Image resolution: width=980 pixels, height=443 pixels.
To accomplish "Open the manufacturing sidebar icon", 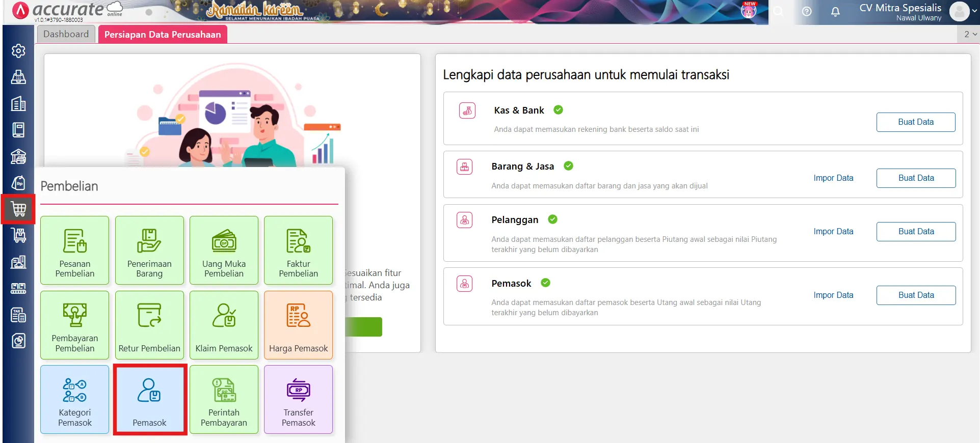I will [x=18, y=289].
